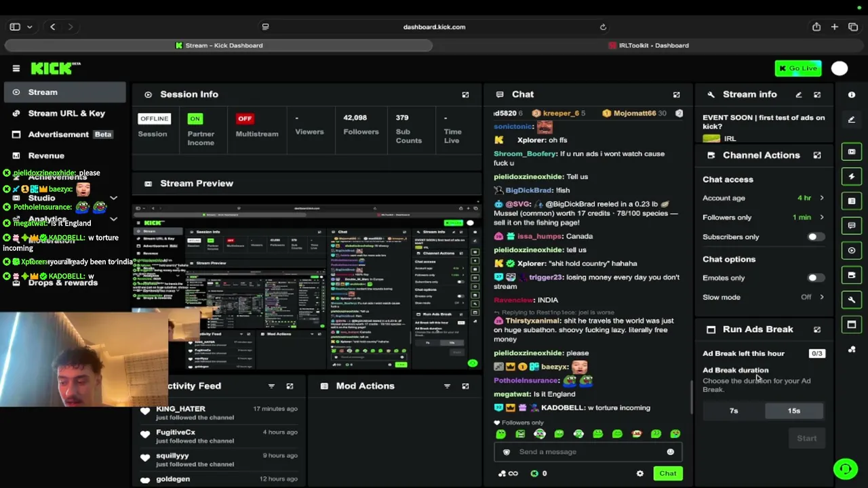
Task: Toggle the chat bubble widget icon in sidebar
Action: tap(852, 226)
